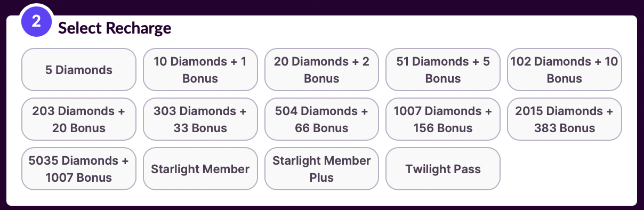644x210 pixels.
Task: Select 51 Diamonds + 5 Bonus
Action: (x=443, y=70)
